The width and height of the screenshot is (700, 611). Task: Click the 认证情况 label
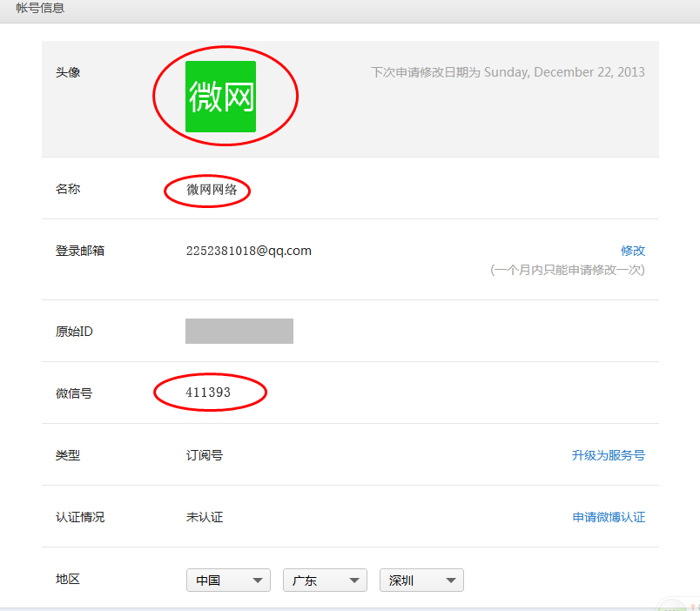pyautogui.click(x=80, y=517)
